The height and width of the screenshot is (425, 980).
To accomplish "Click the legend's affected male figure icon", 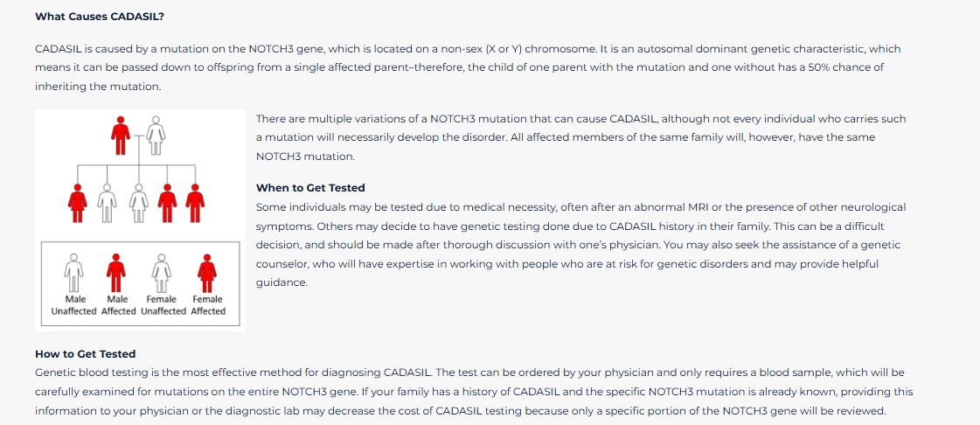I will pos(118,272).
